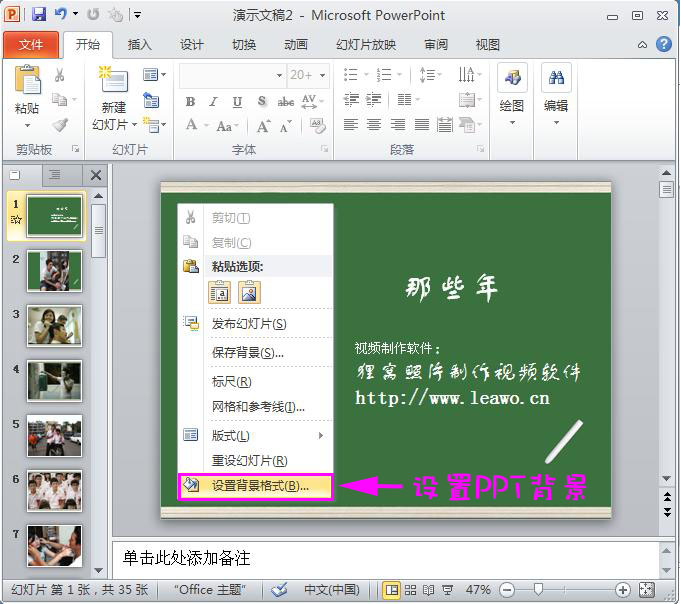Screen dimensions: 680x604
Task: Switch to the 插入 (Insert) tab
Action: coord(140,44)
